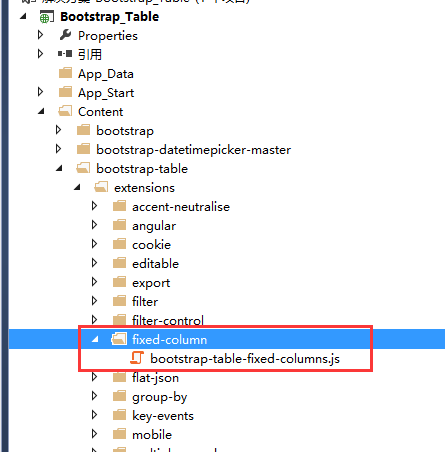Viewport: 445px width, 452px height.
Task: Click the bootstrap folder icon
Action: (x=83, y=130)
